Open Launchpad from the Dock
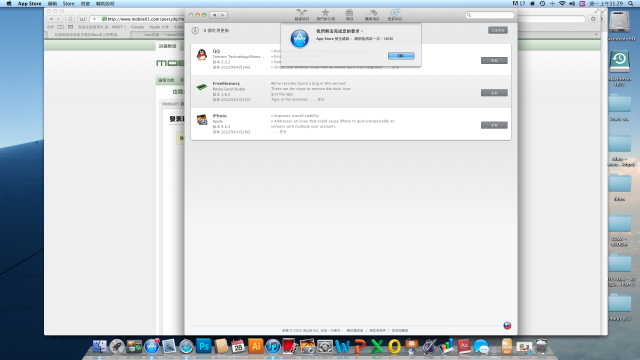 point(117,347)
